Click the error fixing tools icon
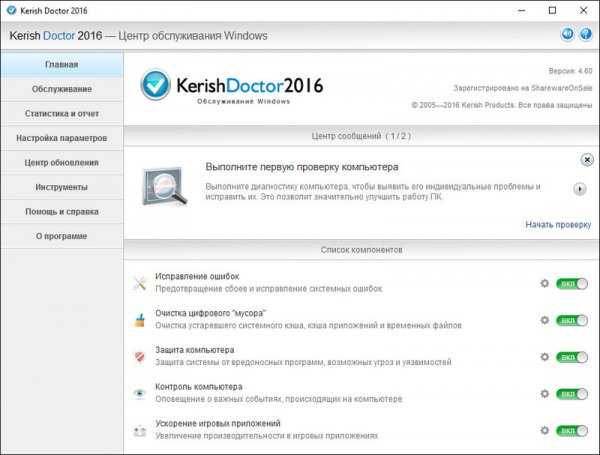 [140, 283]
